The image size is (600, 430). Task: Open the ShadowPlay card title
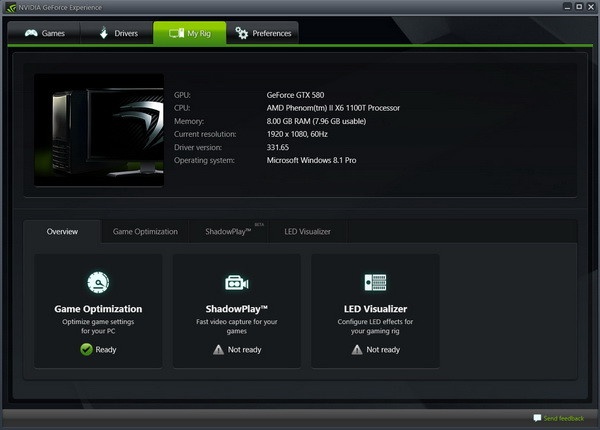coord(236,309)
